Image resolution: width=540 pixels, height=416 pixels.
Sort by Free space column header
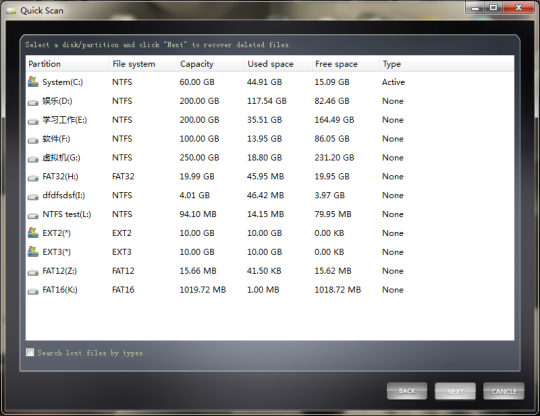[x=346, y=64]
